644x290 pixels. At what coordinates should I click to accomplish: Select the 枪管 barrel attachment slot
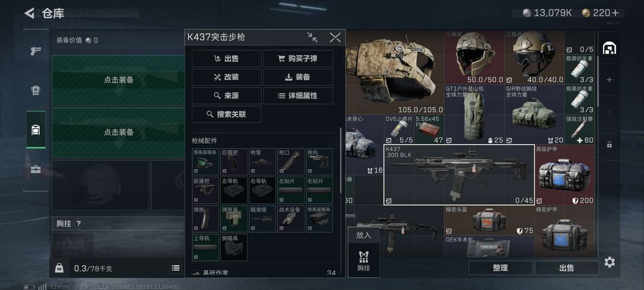[262, 162]
